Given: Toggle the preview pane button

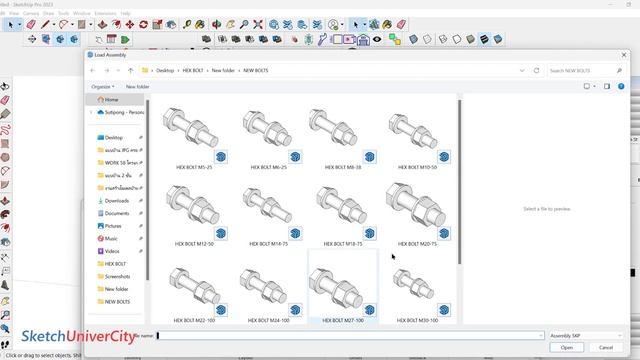Looking at the screenshot, I should pos(607,87).
